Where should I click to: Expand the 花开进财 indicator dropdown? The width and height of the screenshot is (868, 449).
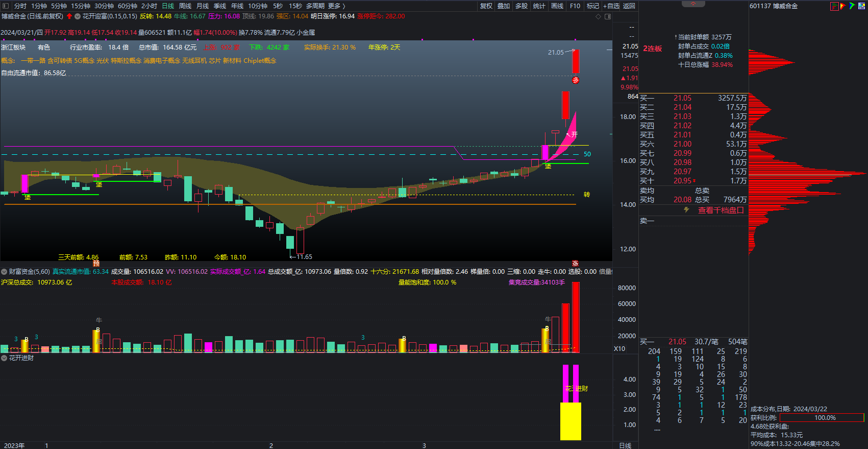(x=4, y=358)
